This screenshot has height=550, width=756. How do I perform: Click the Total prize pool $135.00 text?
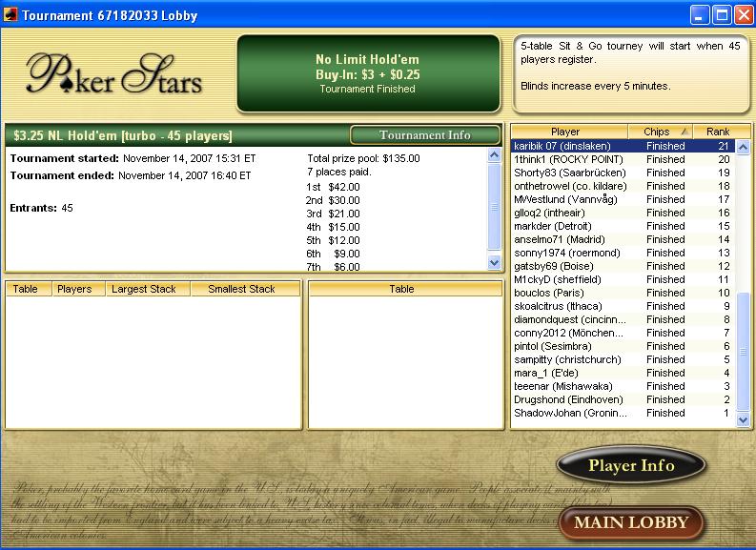click(x=363, y=158)
